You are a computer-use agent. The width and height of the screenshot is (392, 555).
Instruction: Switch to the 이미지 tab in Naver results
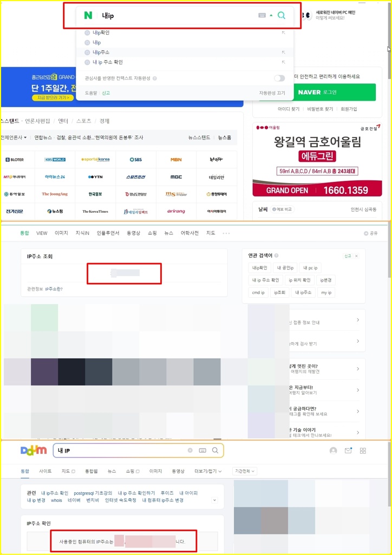[61, 233]
